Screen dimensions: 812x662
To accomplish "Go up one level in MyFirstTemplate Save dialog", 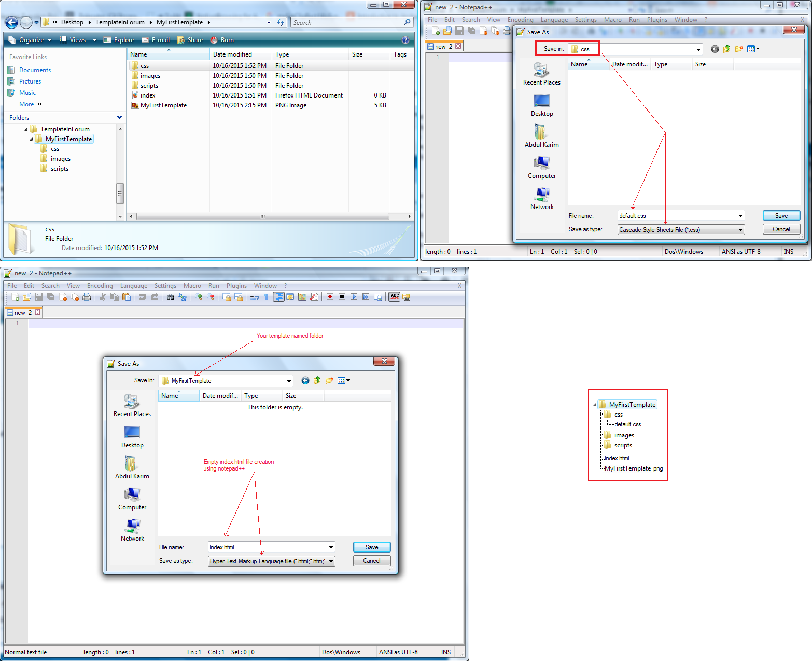I will click(317, 381).
